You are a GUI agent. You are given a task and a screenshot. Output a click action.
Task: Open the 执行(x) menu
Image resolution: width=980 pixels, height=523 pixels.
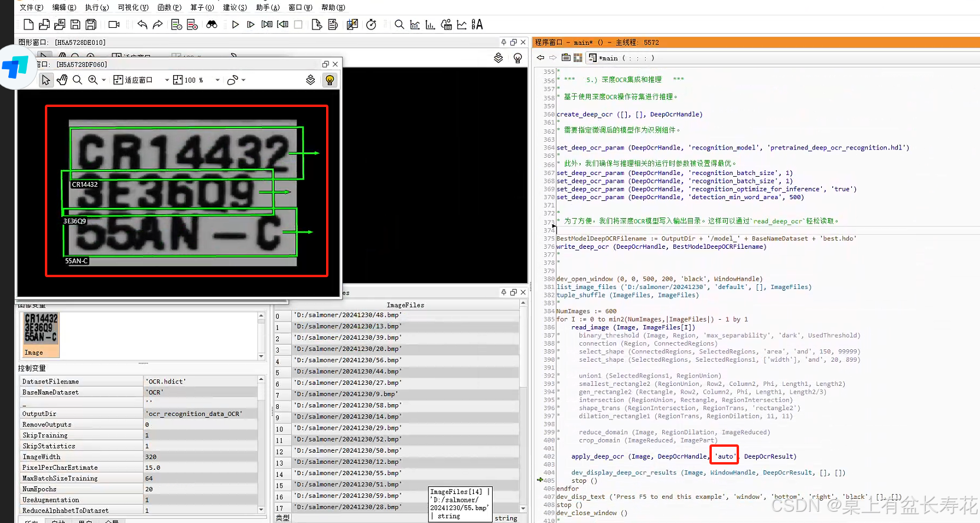[x=97, y=8]
